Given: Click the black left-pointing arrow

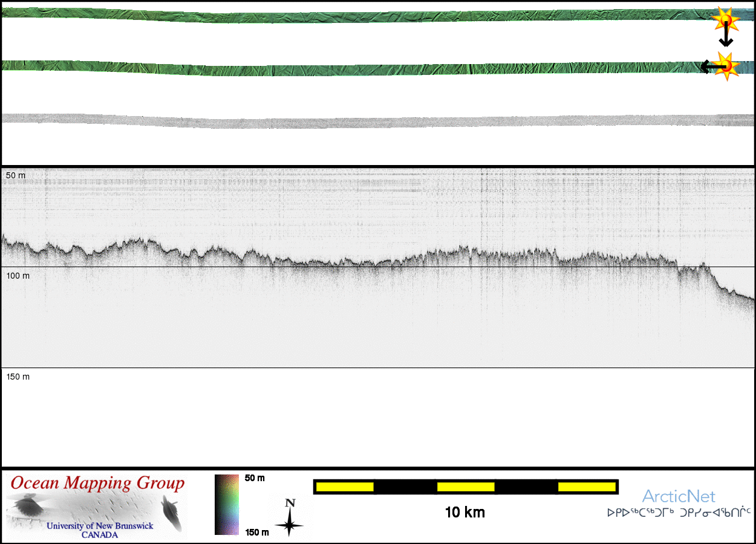Looking at the screenshot, I should (709, 66).
